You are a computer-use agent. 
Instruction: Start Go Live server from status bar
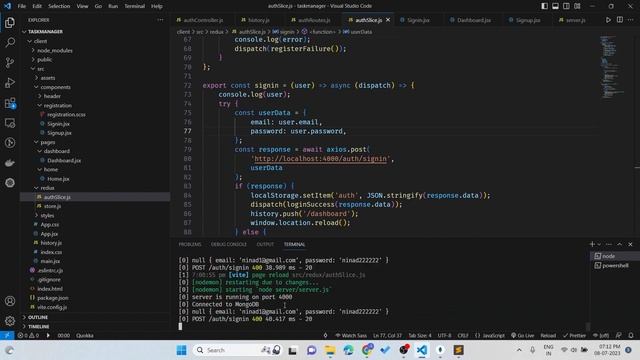pyautogui.click(x=522, y=336)
